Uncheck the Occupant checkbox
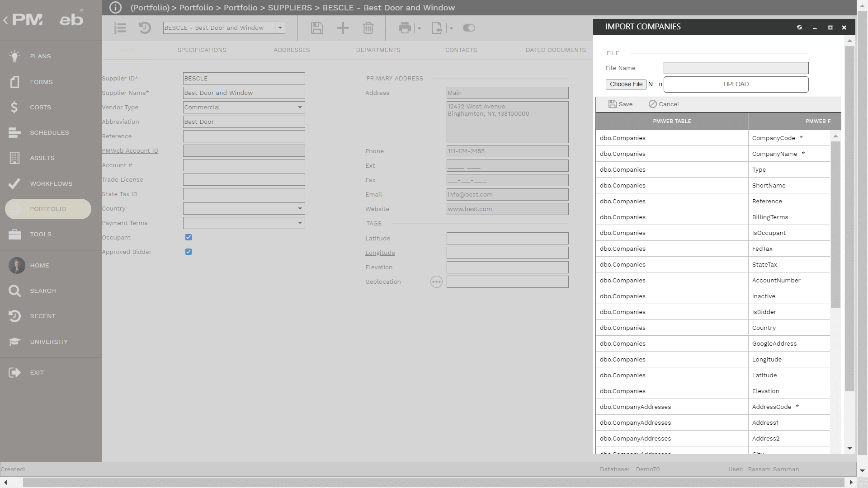868x488 pixels. click(x=189, y=237)
